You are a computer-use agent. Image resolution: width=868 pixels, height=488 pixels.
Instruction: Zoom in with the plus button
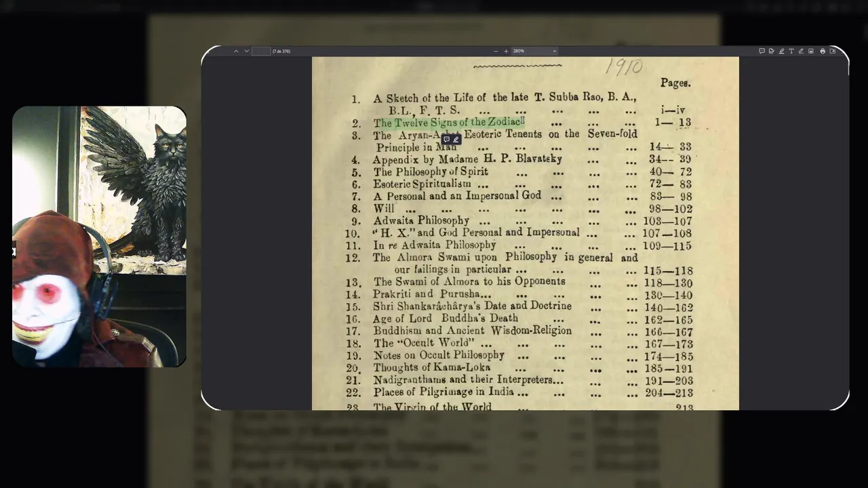(506, 51)
